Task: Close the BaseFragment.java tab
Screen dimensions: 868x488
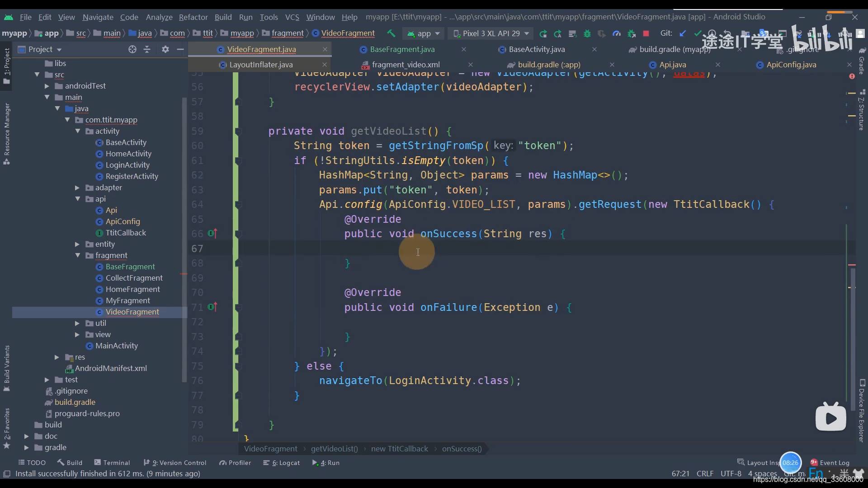Action: tap(463, 49)
